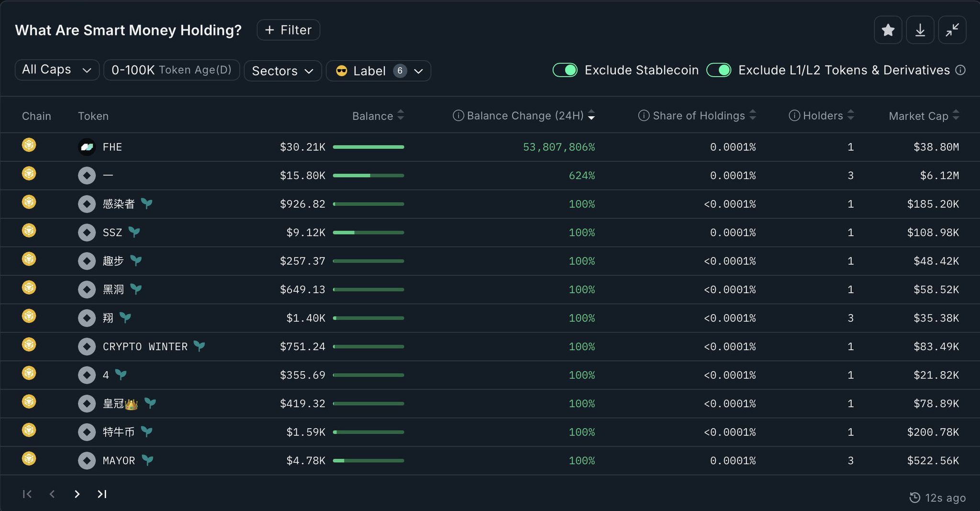Open the Label filter dropdown
Image resolution: width=980 pixels, height=511 pixels.
click(x=378, y=71)
